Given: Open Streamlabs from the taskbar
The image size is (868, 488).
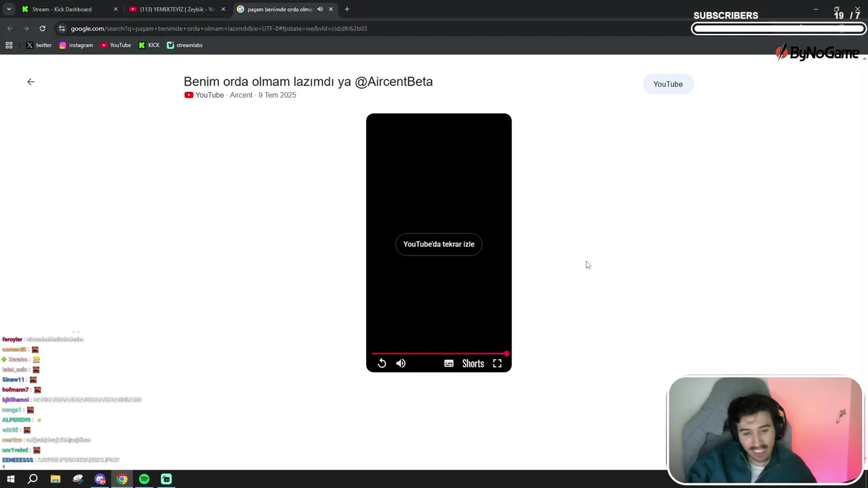Looking at the screenshot, I should pos(166,479).
